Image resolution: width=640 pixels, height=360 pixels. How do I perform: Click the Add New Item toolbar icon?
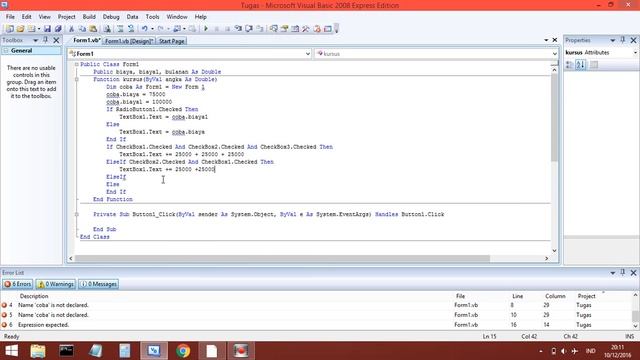tap(31, 29)
